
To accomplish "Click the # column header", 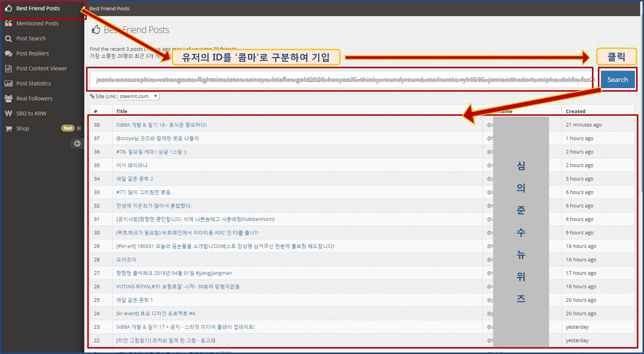I will point(95,111).
